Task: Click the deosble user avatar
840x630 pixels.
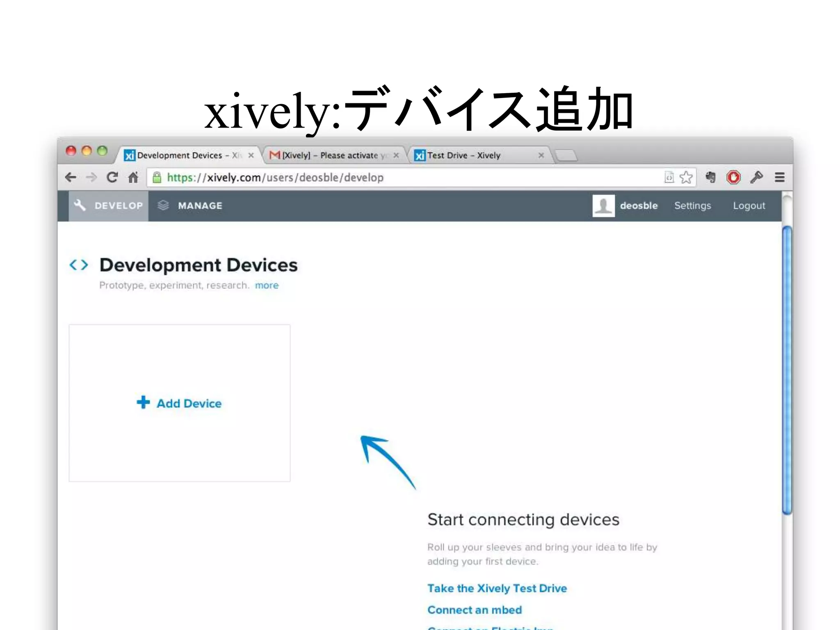Action: click(603, 205)
